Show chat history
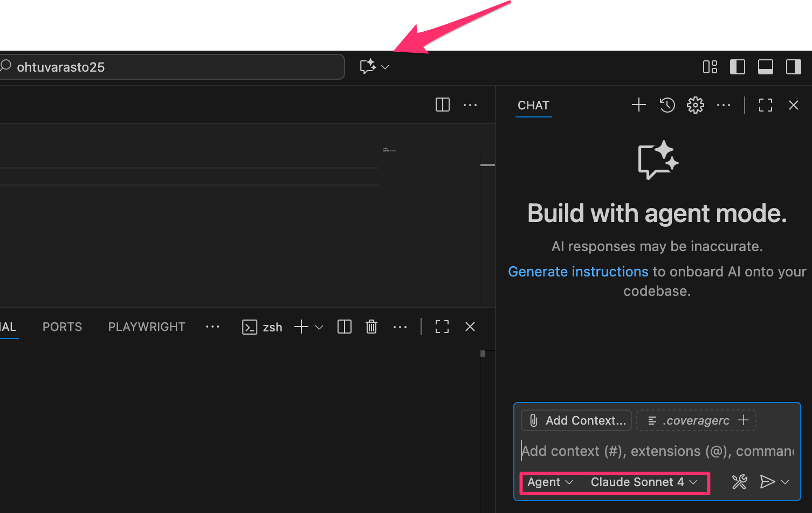The width and height of the screenshot is (812, 513). click(x=667, y=105)
